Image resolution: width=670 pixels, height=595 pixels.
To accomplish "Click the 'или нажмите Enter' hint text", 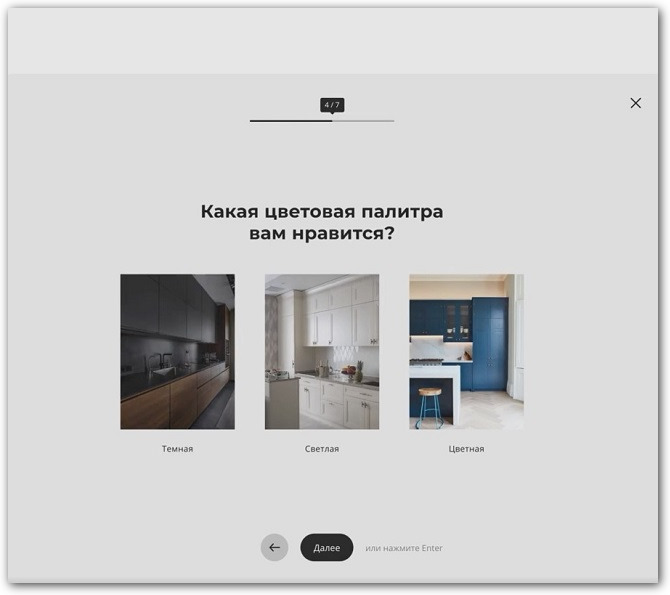I will pos(403,548).
